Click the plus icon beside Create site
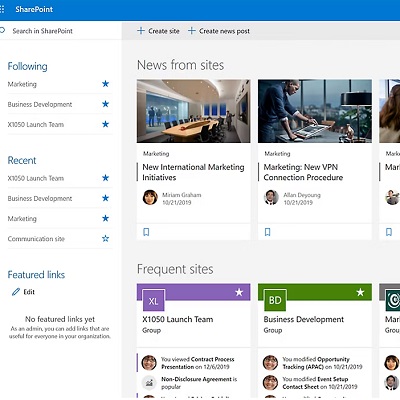The image size is (400, 400). pos(141,31)
